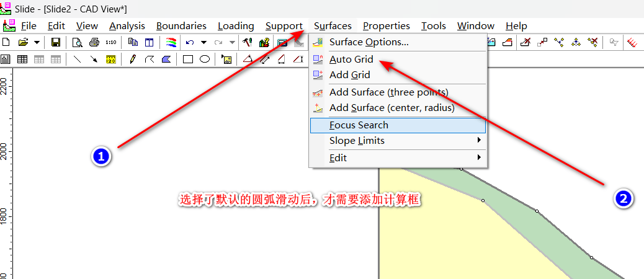Open the File menu
The height and width of the screenshot is (279, 644).
point(29,26)
